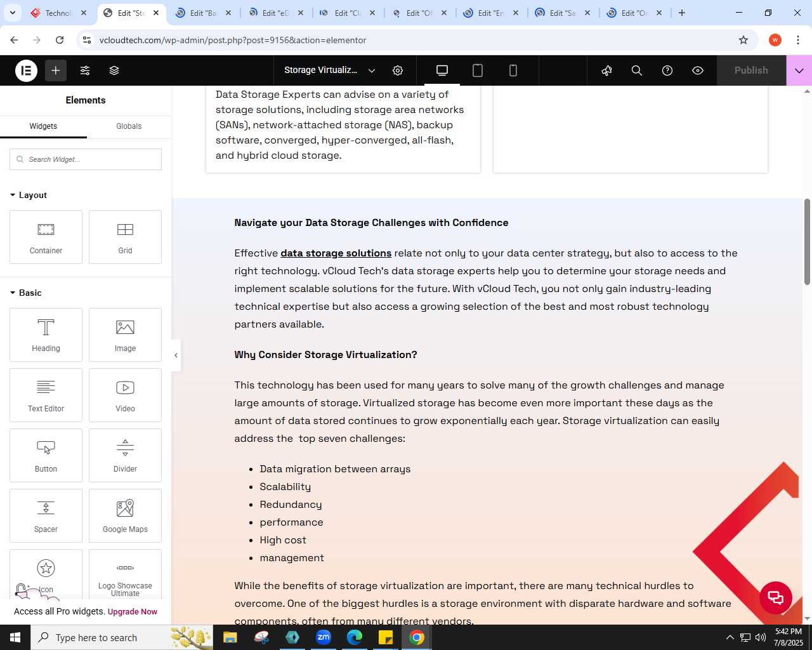812x650 pixels.
Task: Switch to the Edit "eD browser tab
Action: coord(275,13)
